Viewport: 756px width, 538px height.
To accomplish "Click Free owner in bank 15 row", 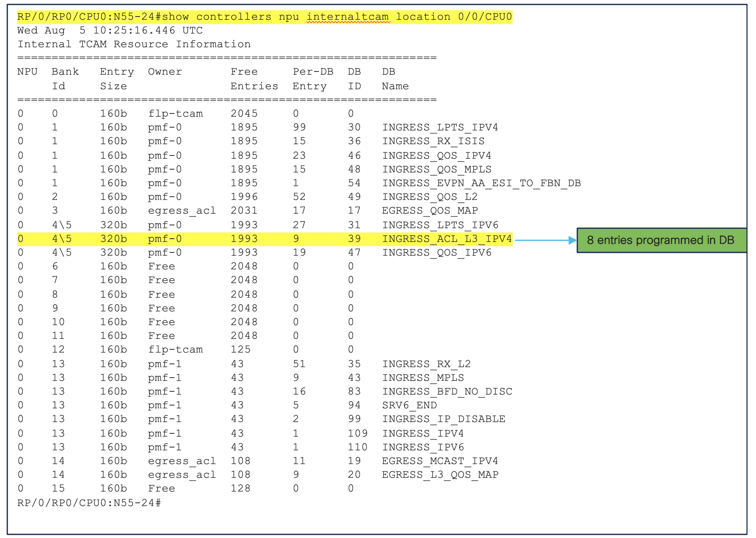I will (x=162, y=489).
